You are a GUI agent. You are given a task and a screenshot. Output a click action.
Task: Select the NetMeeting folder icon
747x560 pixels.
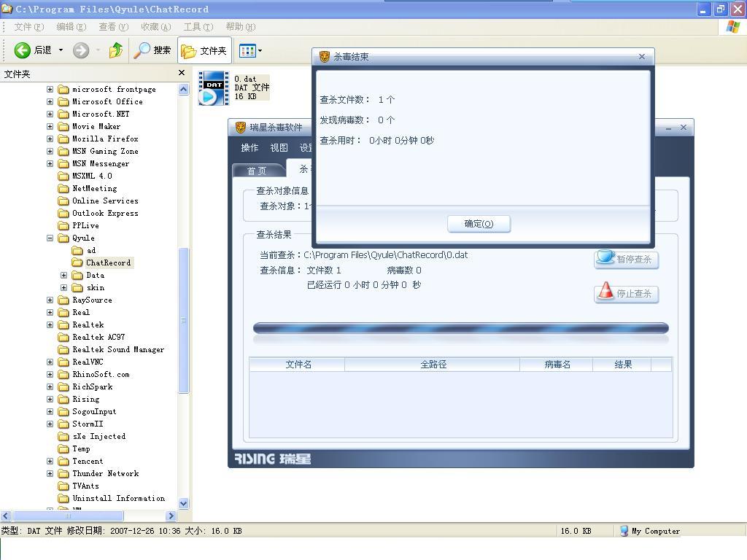coord(63,188)
